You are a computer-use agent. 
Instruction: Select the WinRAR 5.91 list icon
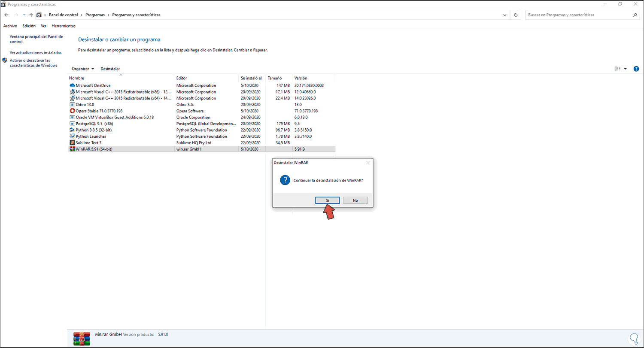pyautogui.click(x=72, y=149)
